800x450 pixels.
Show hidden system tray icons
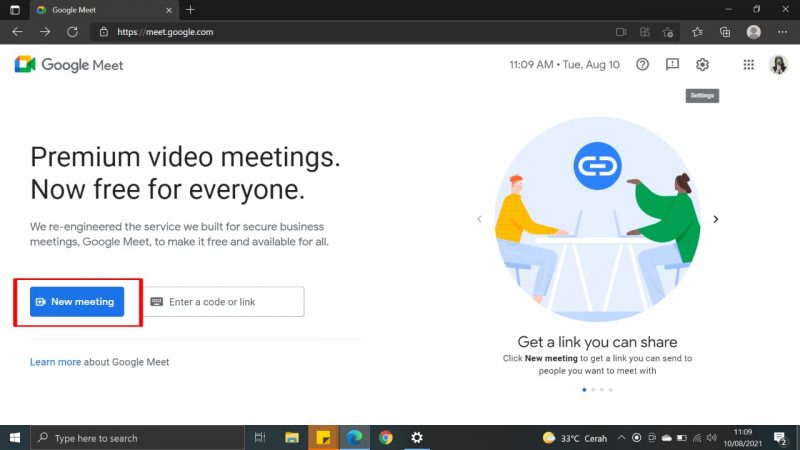(x=621, y=438)
